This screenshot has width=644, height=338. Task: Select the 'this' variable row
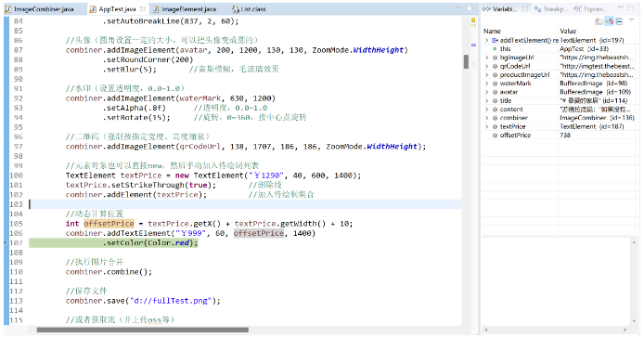pyautogui.click(x=560, y=49)
